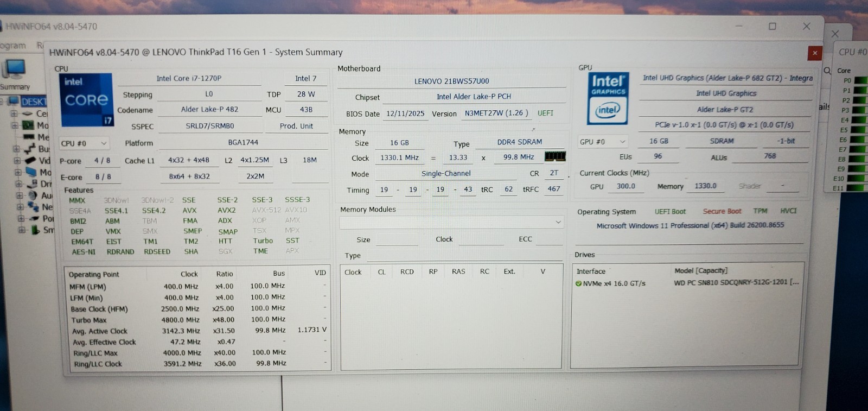Maximize the HWiNFO64 main window
The height and width of the screenshot is (411, 868).
pyautogui.click(x=773, y=26)
